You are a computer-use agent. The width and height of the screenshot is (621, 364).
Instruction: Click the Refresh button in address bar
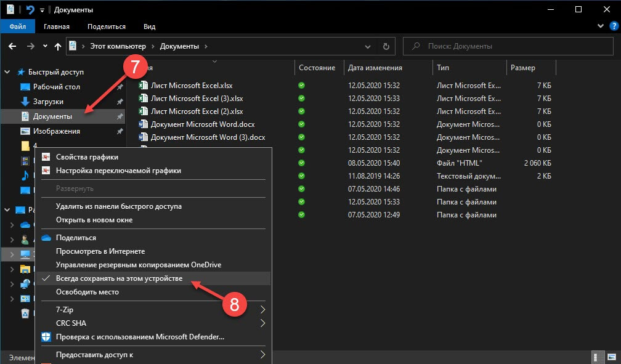pos(386,46)
